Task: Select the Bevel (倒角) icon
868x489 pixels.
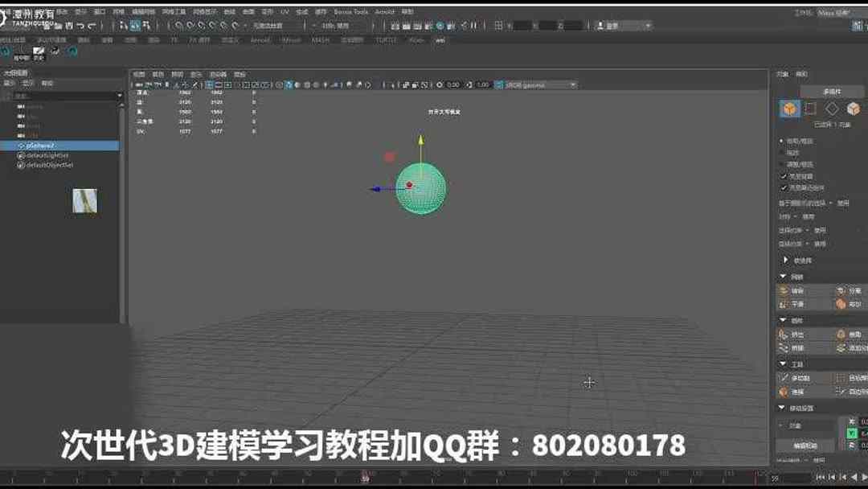Action: click(x=841, y=335)
